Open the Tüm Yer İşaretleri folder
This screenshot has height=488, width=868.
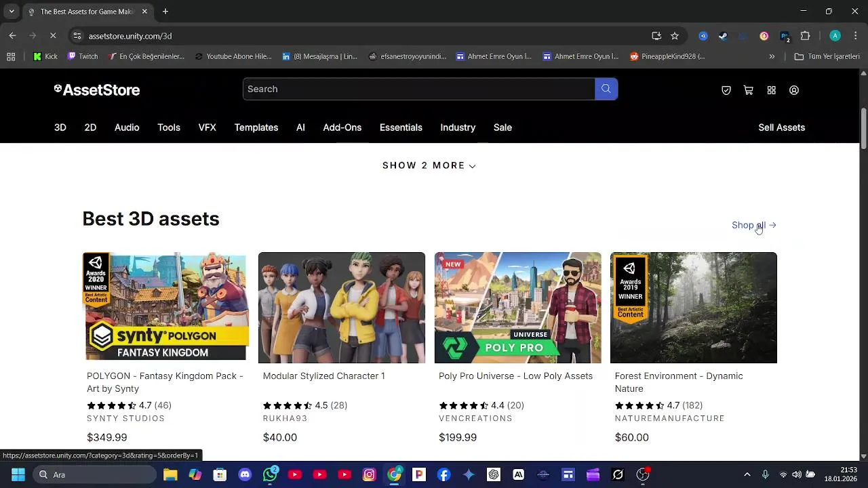coord(827,56)
